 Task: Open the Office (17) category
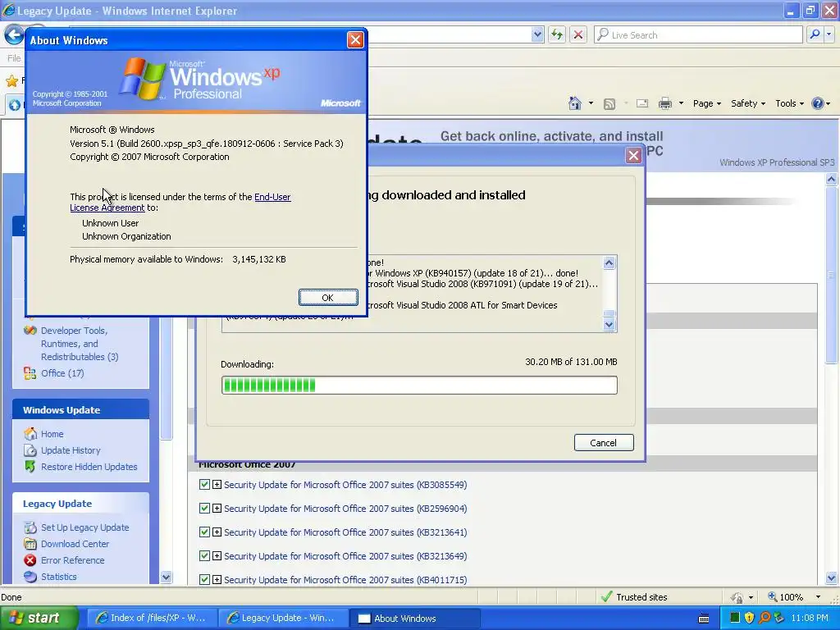tap(62, 373)
